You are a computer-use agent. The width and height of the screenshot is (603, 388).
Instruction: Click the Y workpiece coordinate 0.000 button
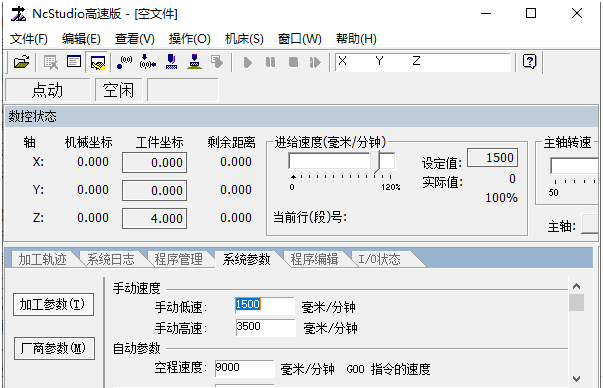tap(155, 190)
